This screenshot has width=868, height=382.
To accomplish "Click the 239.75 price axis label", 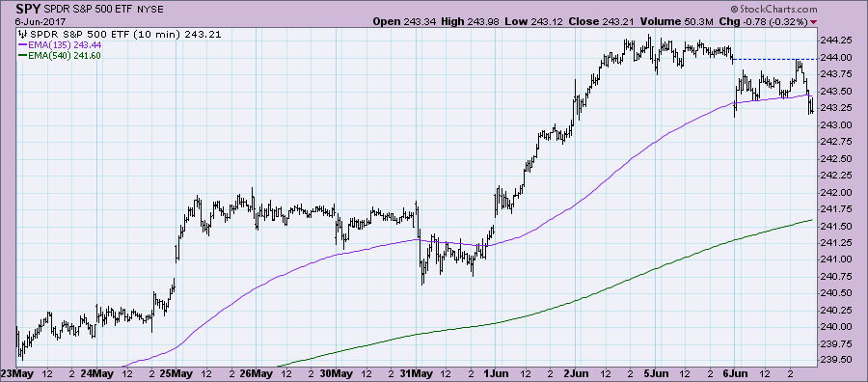I will (836, 343).
